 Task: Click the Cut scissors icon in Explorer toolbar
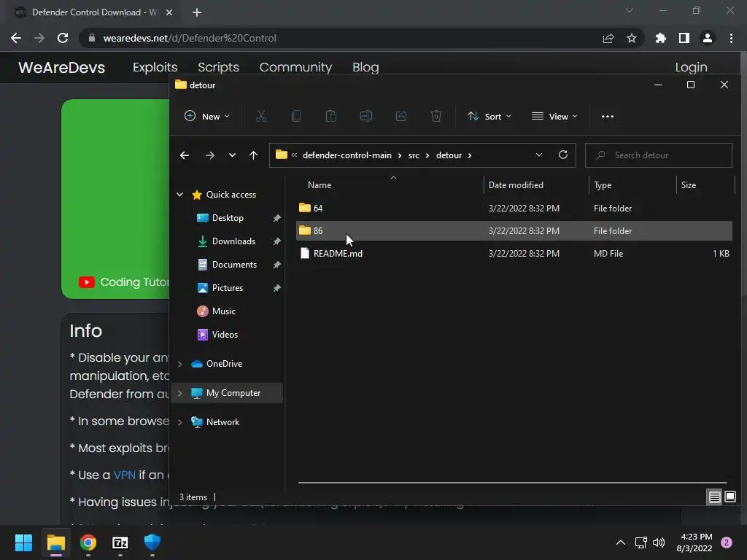coord(261,116)
